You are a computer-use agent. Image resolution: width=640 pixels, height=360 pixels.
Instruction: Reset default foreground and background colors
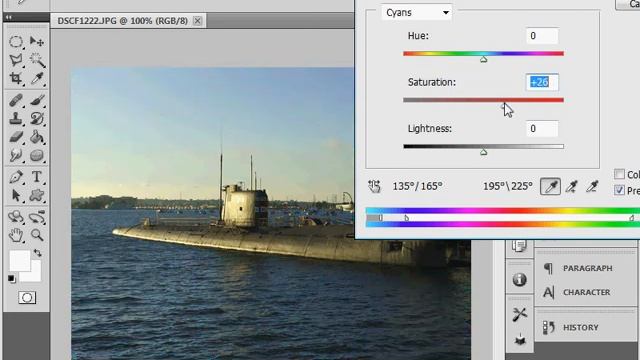(x=11, y=279)
